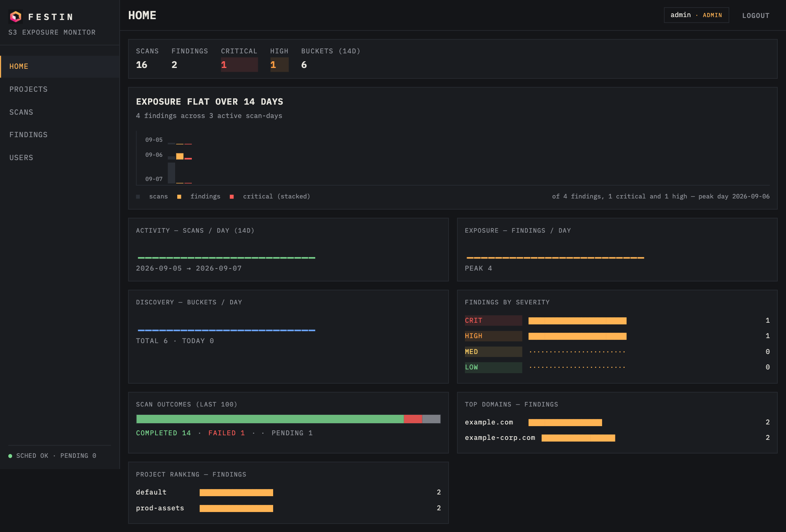Click the scans legend swatch
This screenshot has width=786, height=532.
click(138, 197)
